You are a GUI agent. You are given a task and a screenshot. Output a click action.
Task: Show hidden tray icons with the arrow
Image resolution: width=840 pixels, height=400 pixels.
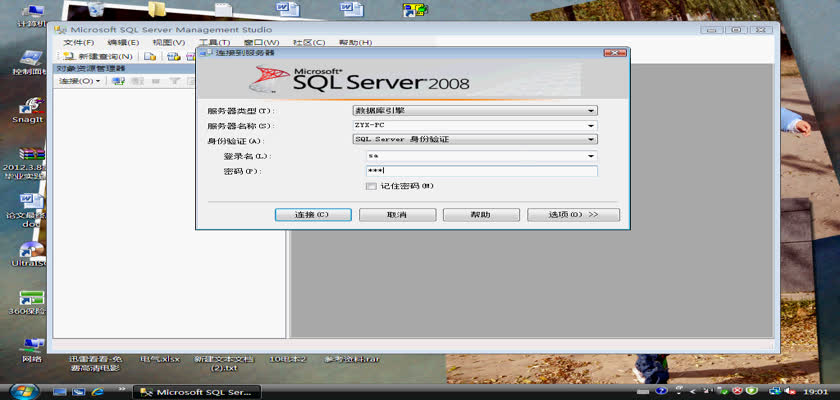tap(692, 391)
